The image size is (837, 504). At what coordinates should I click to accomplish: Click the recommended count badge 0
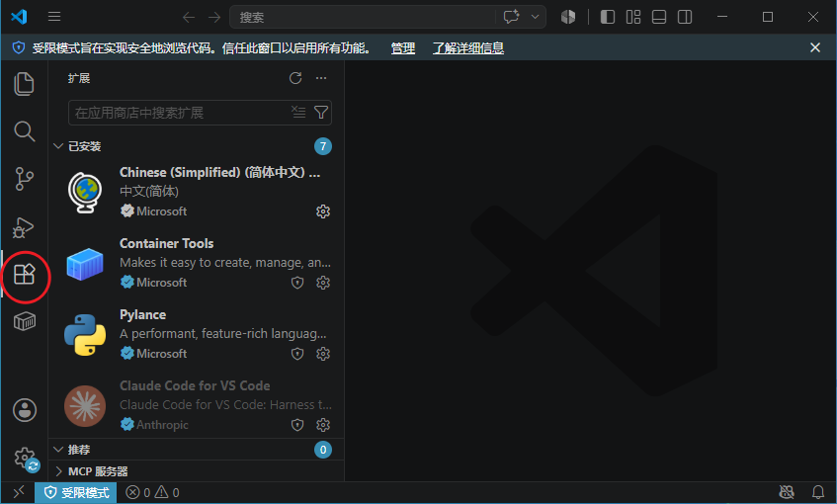tap(323, 450)
